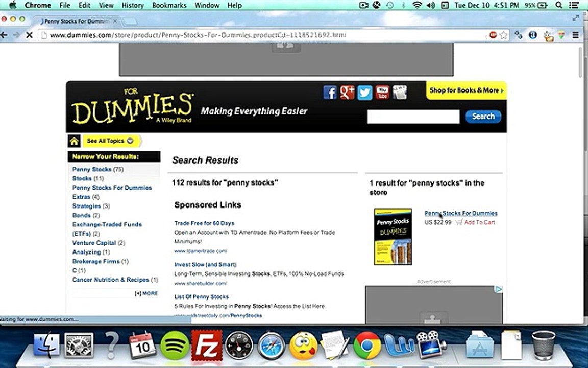Screen dimensions: 588x368
Task: Open Trade Free for 60 Days link
Action: (x=204, y=223)
